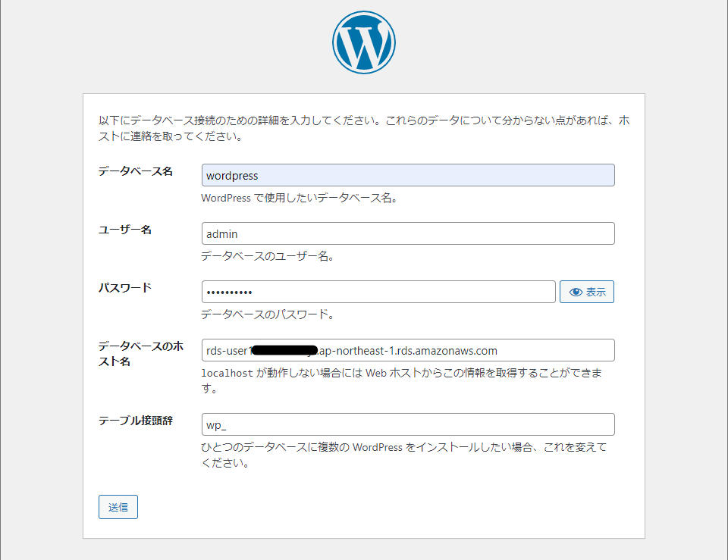The height and width of the screenshot is (560, 728).
Task: Click the password dots to edit password
Action: pyautogui.click(x=379, y=292)
